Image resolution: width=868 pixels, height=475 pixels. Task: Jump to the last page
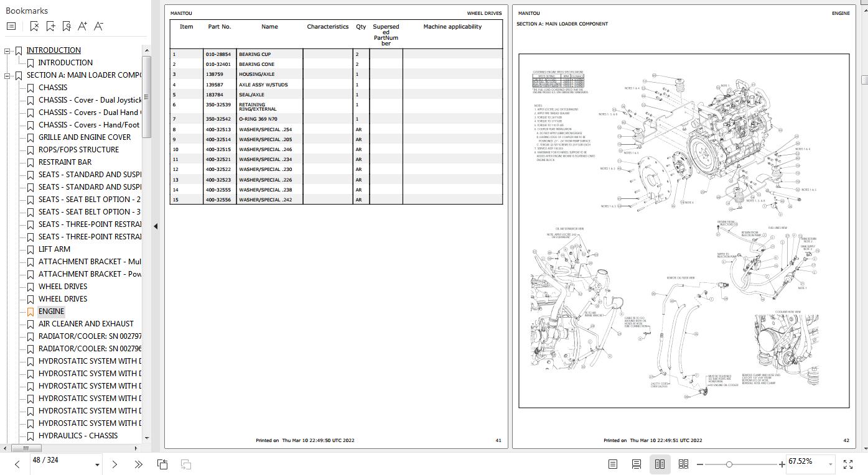coord(138,464)
